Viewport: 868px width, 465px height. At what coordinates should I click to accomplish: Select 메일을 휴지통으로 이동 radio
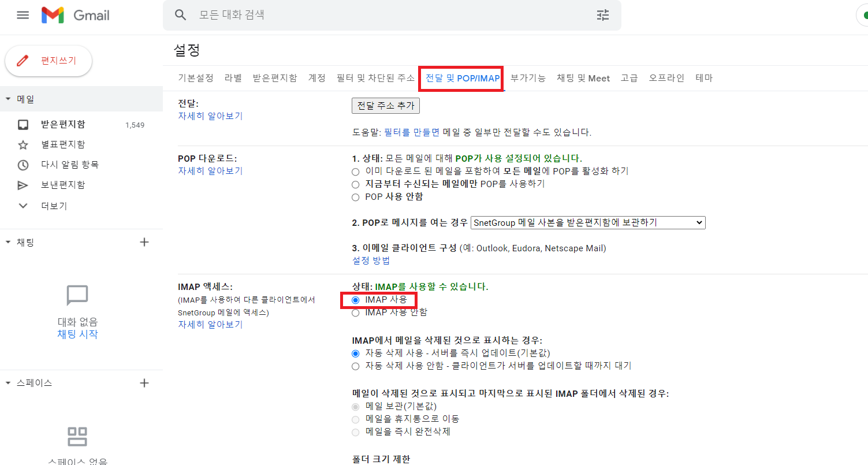coord(356,419)
